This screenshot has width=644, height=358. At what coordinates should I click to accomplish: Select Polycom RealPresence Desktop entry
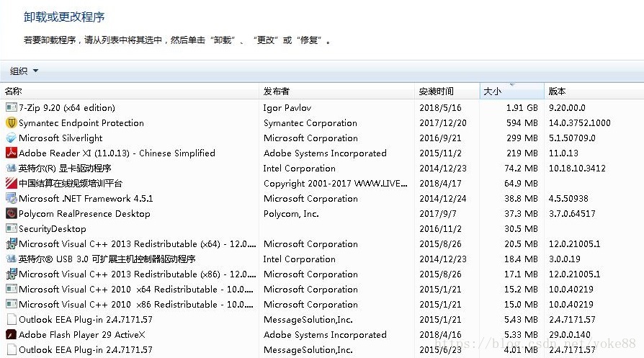(x=84, y=213)
